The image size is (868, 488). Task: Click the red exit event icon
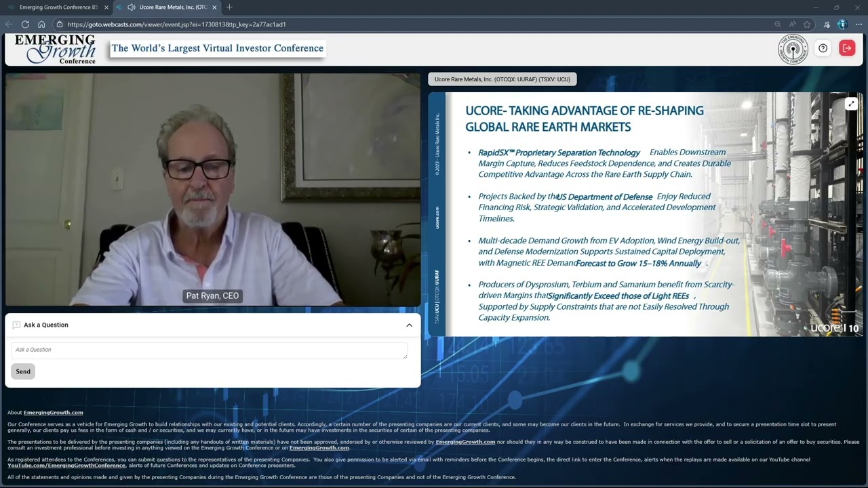[846, 48]
